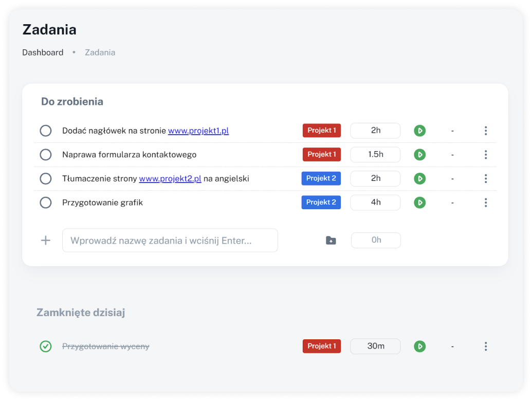Expand more options for Przygotowanie wyceny
The width and height of the screenshot is (532, 401).
click(x=485, y=347)
